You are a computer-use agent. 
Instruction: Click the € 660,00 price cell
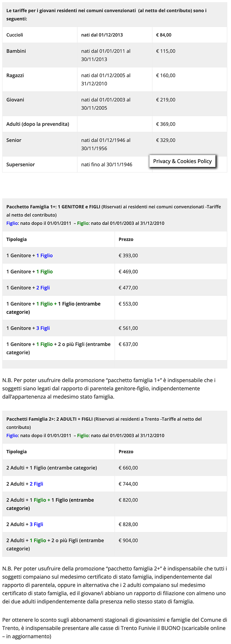(128, 468)
